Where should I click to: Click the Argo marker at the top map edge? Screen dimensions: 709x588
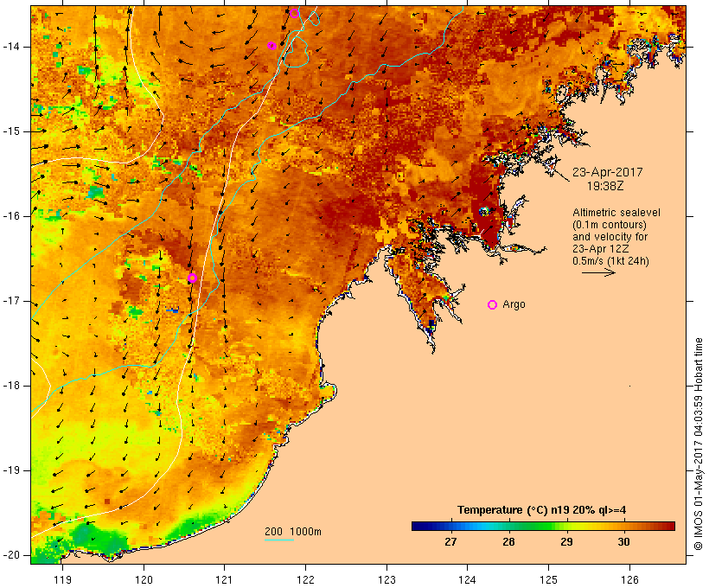point(294,13)
